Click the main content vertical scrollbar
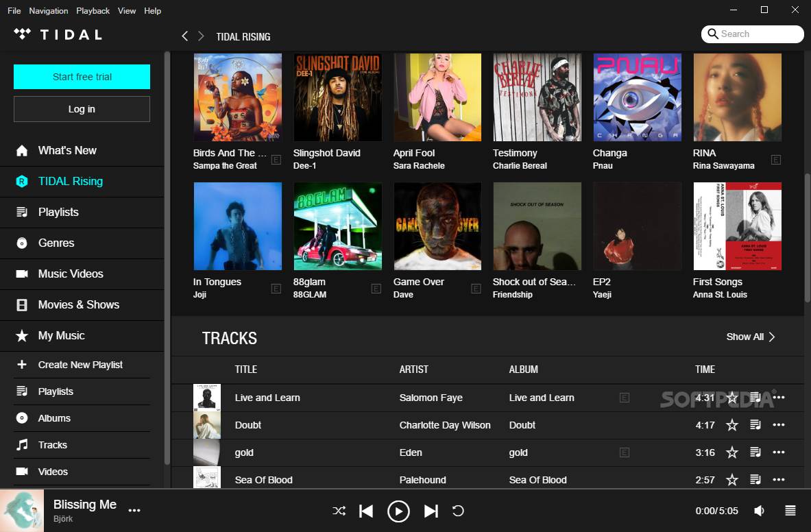The image size is (811, 532). point(807,238)
